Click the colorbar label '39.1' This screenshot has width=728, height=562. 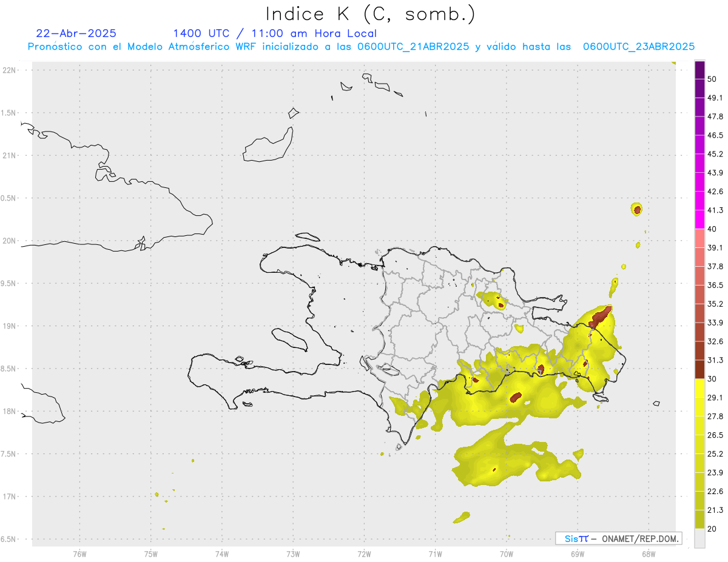[x=715, y=248]
